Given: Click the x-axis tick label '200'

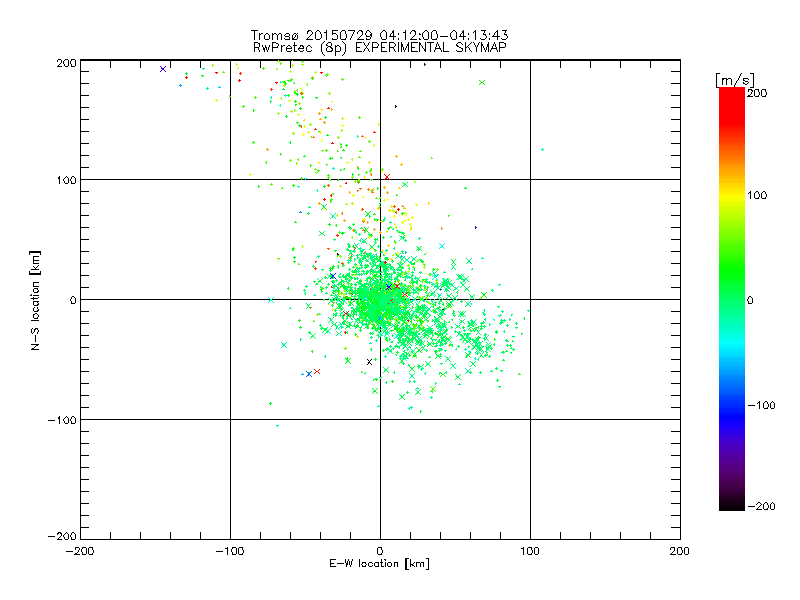Looking at the screenshot, I should pyautogui.click(x=680, y=551).
